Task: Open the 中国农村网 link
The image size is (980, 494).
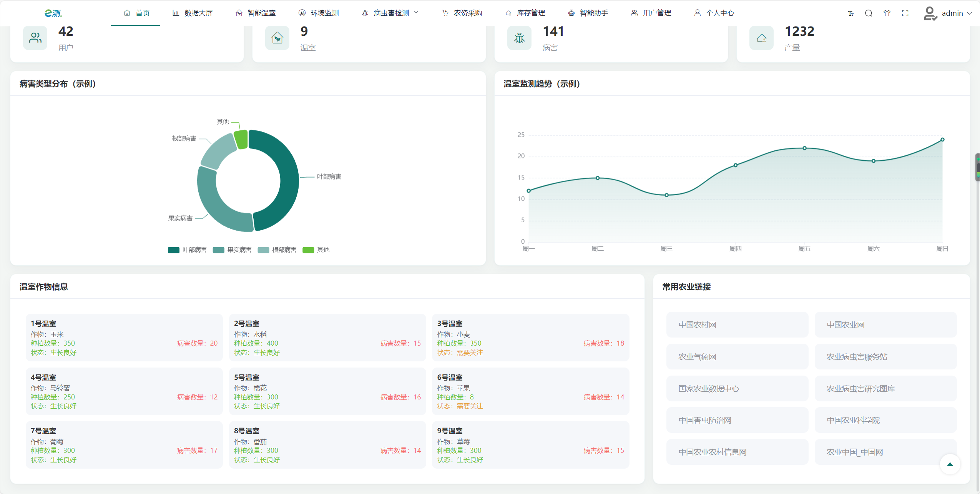Action: click(737, 325)
